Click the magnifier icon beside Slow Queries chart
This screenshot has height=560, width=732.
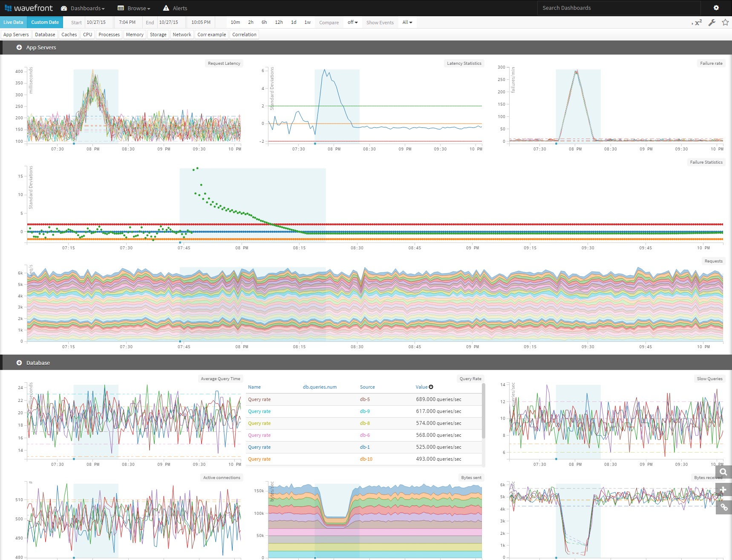[723, 472]
